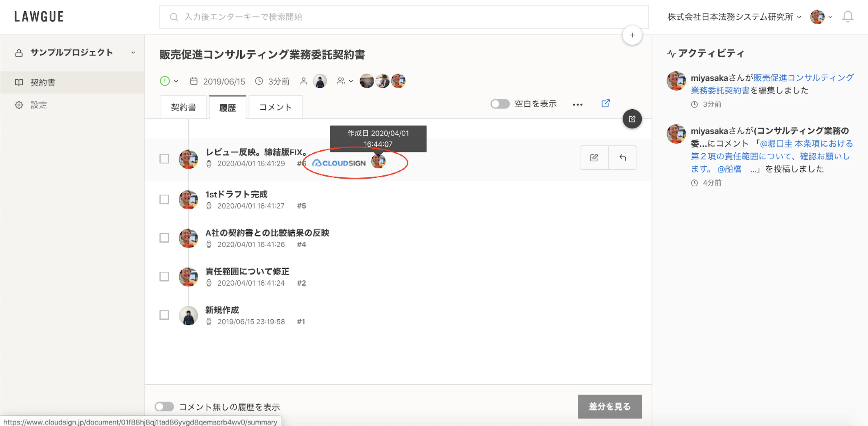Viewport: 868px width, 426px height.
Task: Click the dark floating edit icon
Action: coord(632,119)
